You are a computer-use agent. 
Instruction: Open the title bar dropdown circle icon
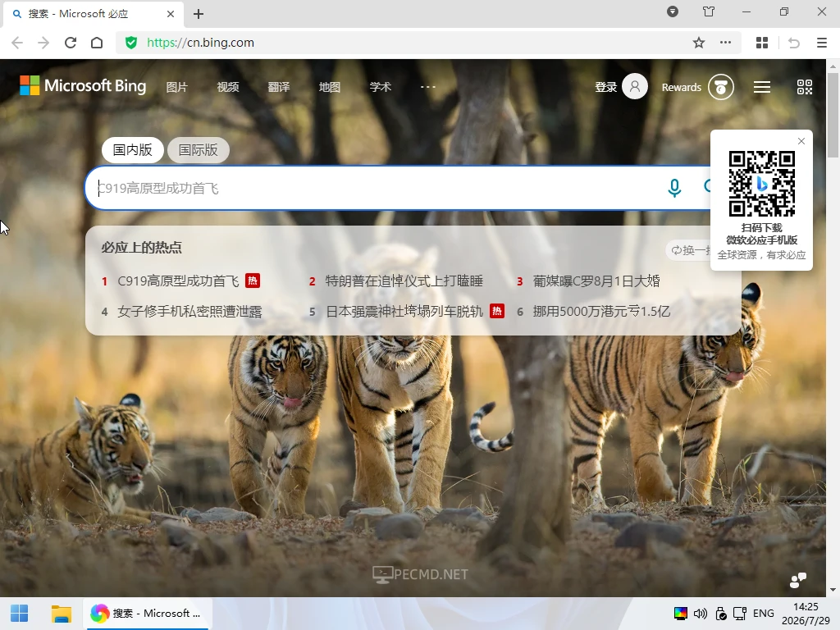tap(673, 11)
